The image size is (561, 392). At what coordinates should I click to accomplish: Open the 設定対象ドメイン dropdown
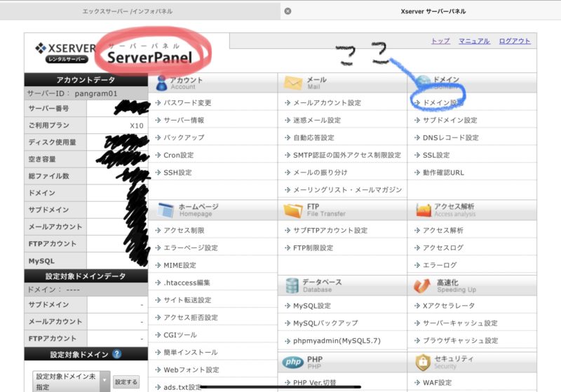point(72,381)
